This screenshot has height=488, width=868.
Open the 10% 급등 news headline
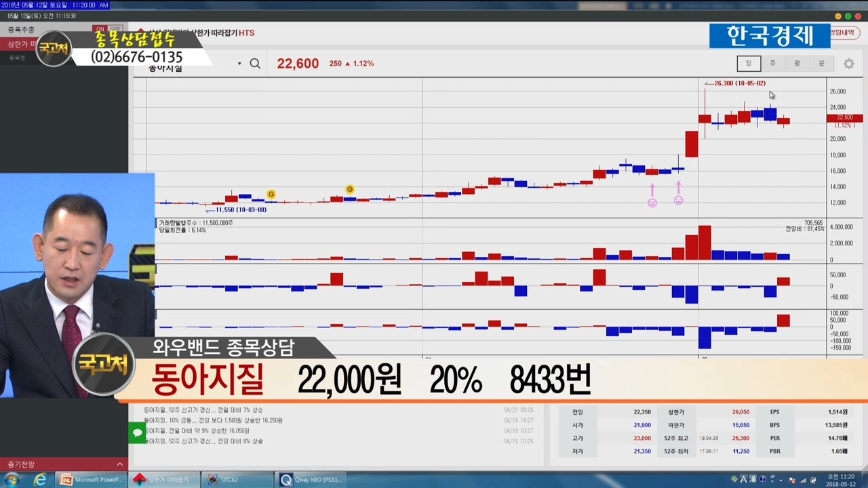[213, 420]
